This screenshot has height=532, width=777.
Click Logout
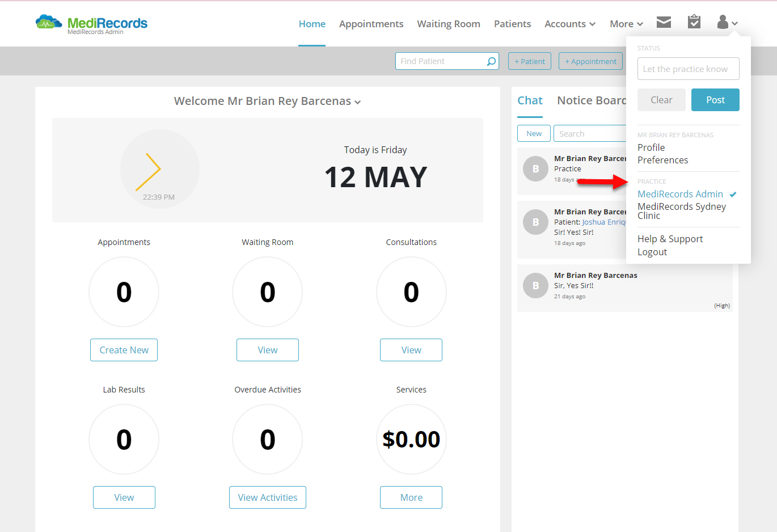[652, 252]
